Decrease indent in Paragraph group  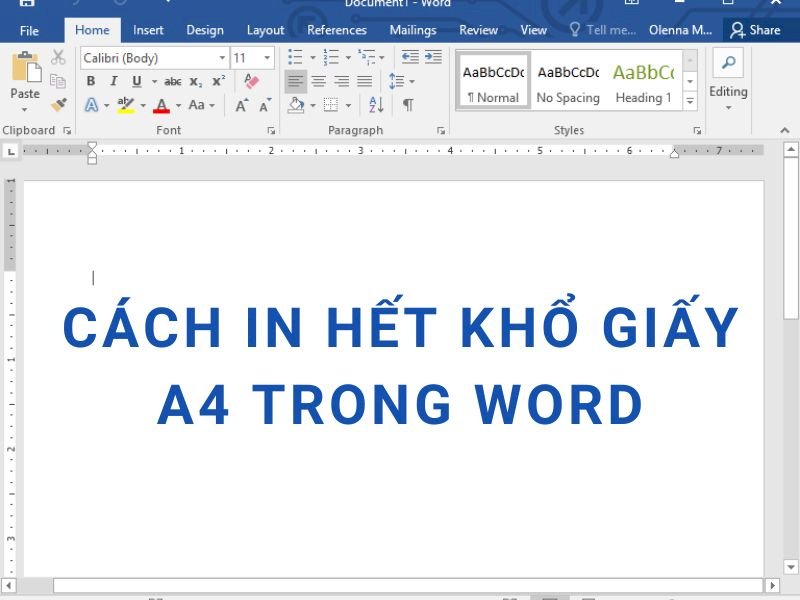coord(410,57)
